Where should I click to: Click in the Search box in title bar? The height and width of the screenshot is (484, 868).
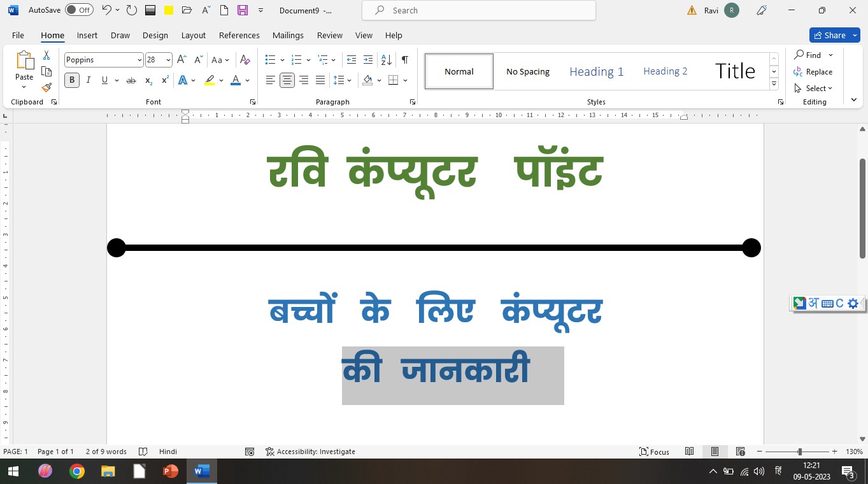pyautogui.click(x=479, y=10)
